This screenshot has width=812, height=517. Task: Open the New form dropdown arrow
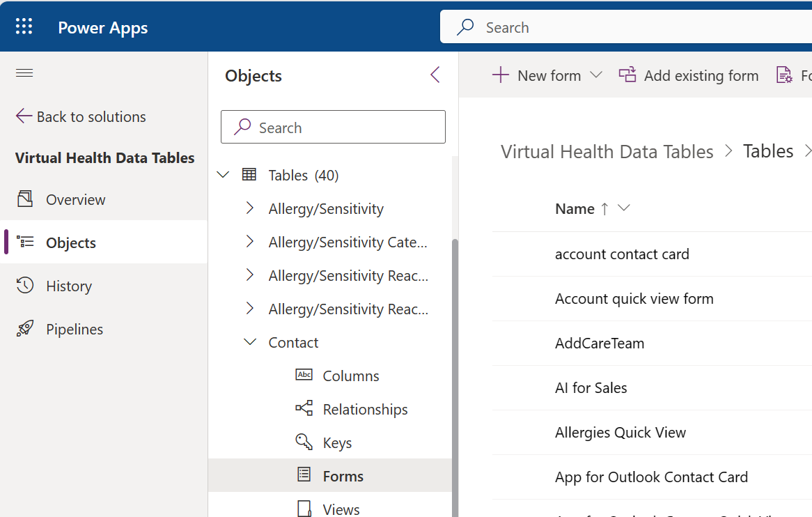[x=596, y=75]
